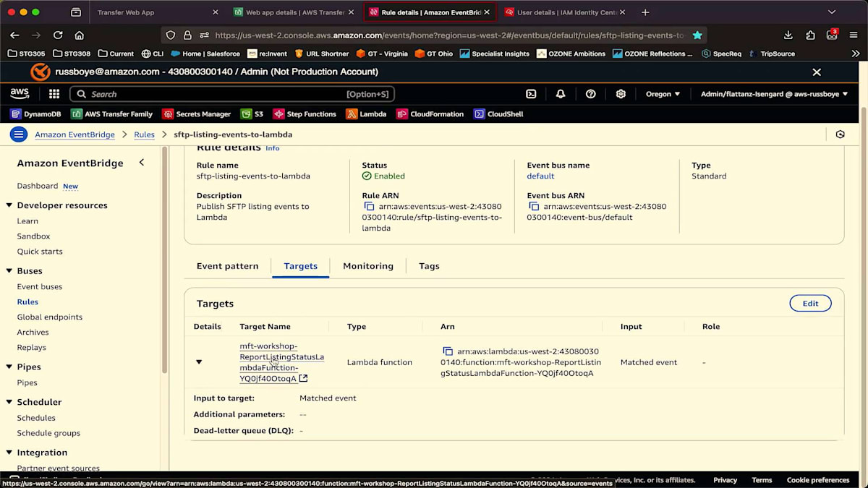Open the Lambda function target link
The height and width of the screenshot is (488, 868).
281,362
